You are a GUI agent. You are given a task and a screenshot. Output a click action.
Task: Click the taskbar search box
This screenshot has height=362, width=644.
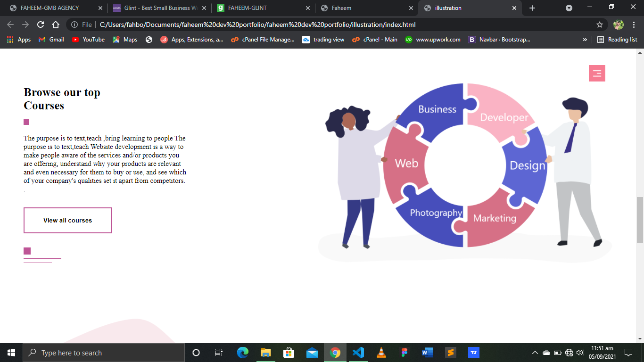(104, 353)
